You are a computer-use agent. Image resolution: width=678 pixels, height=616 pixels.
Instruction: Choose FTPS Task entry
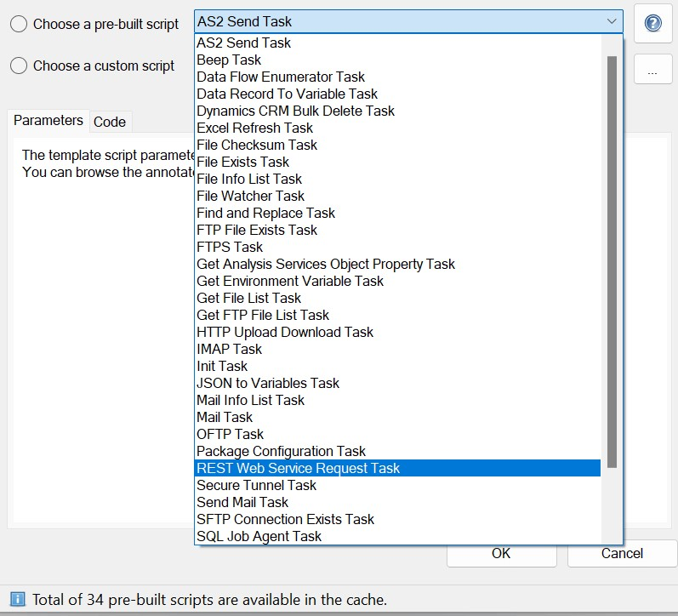[397, 247]
